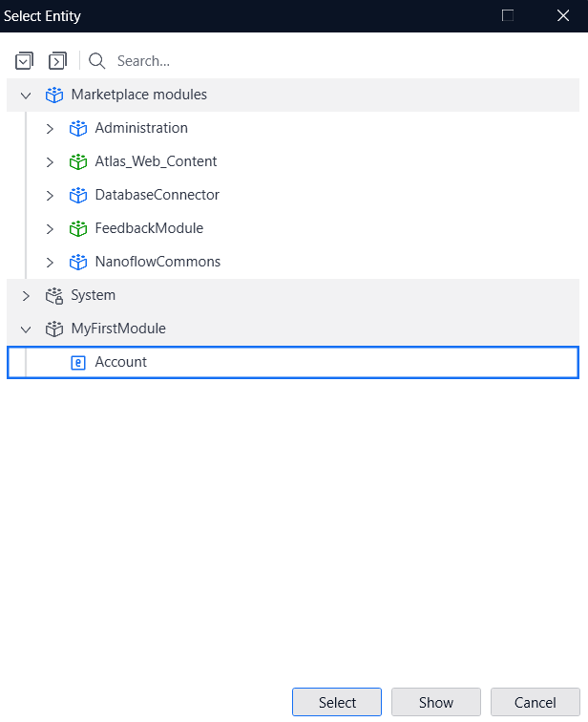Collapse the MyFirstModule chevron
This screenshot has width=588, height=722.
coord(26,329)
